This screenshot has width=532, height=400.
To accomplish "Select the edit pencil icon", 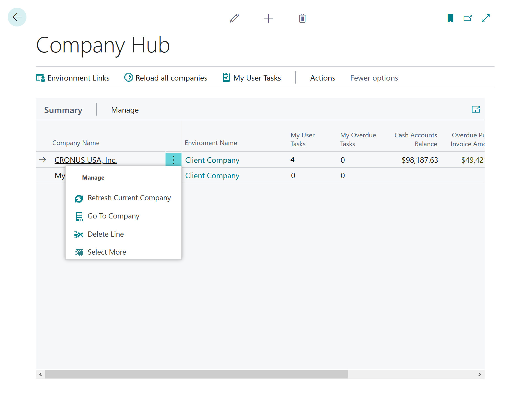I will (234, 18).
